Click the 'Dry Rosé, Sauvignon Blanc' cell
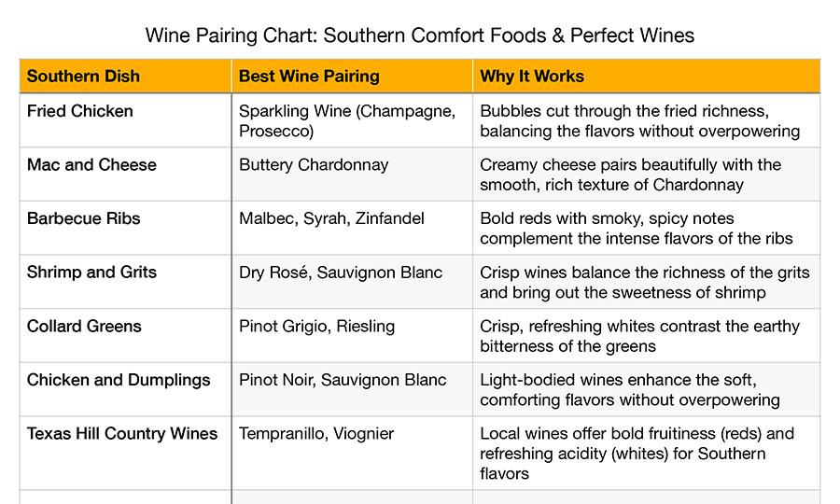Screen dimensions: 840x504 point(352,282)
